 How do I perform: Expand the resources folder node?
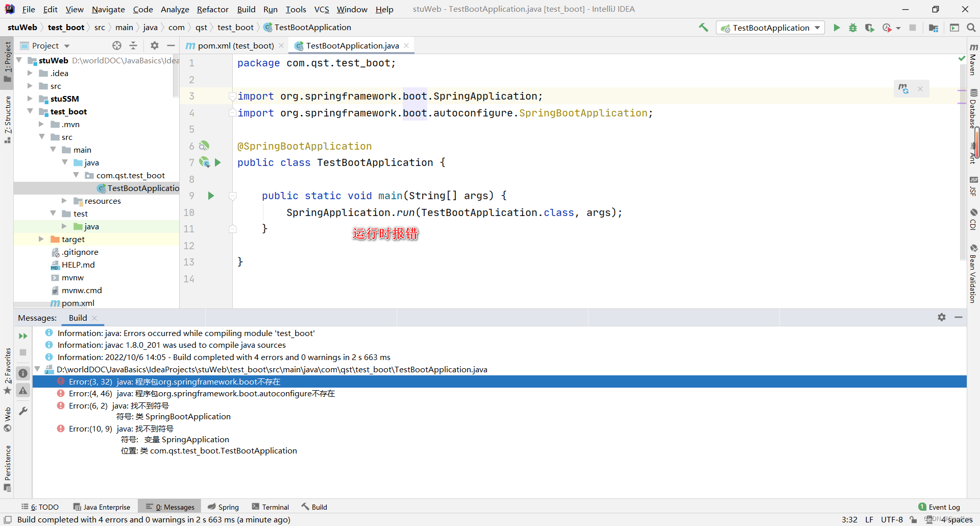point(64,201)
